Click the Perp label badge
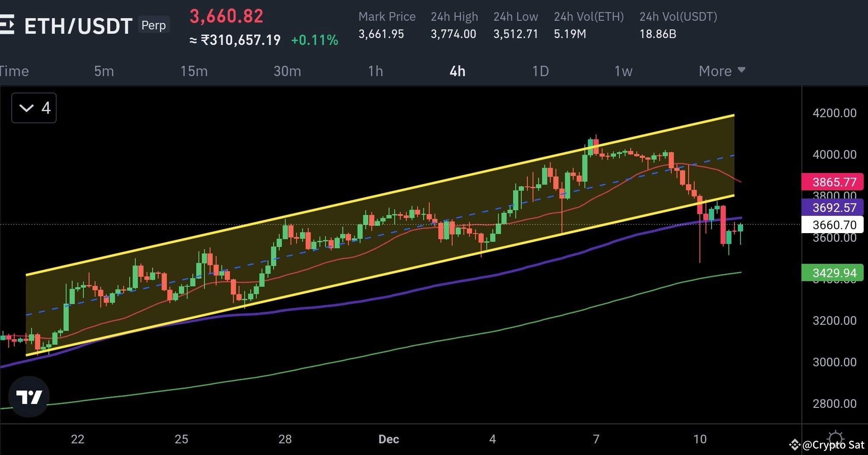The width and height of the screenshot is (868, 455). pos(153,25)
